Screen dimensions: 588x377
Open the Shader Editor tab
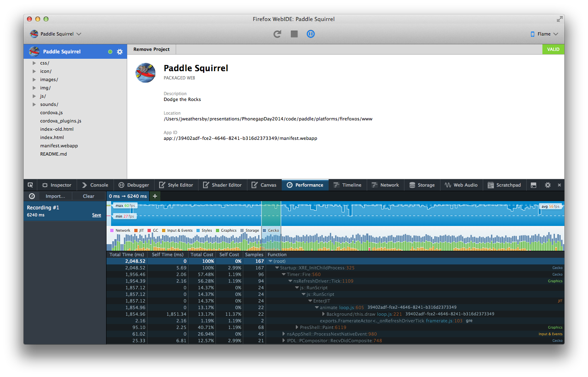click(x=223, y=185)
